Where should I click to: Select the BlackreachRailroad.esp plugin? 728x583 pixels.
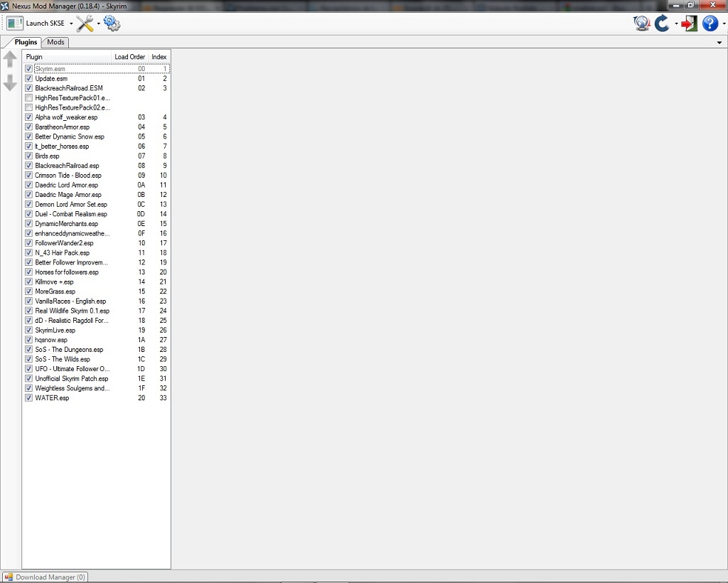(97, 166)
